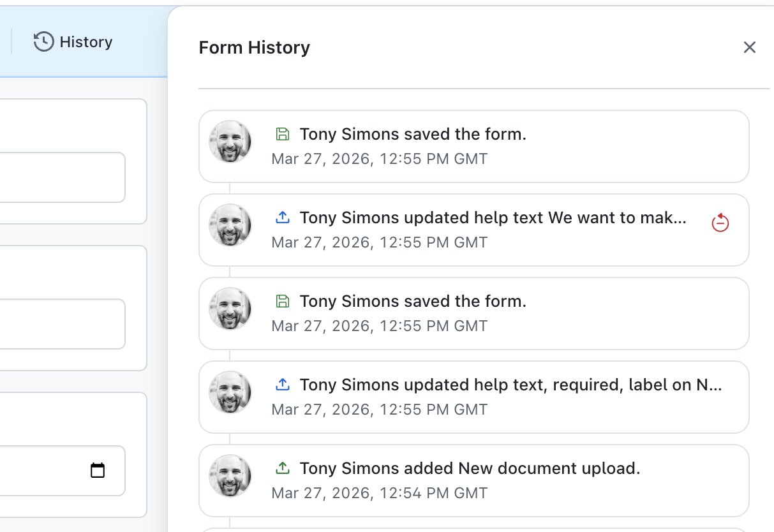Click the History clock icon
The width and height of the screenshot is (774, 532).
coord(43,41)
